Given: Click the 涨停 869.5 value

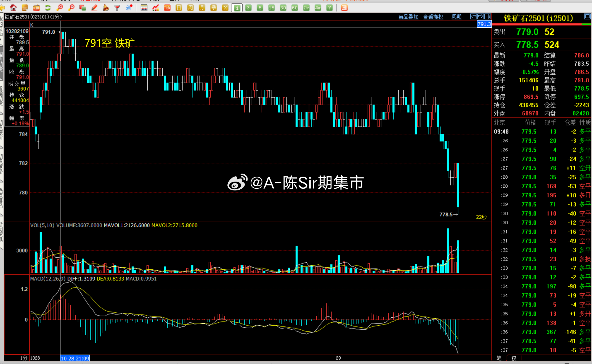Looking at the screenshot, I should [531, 97].
